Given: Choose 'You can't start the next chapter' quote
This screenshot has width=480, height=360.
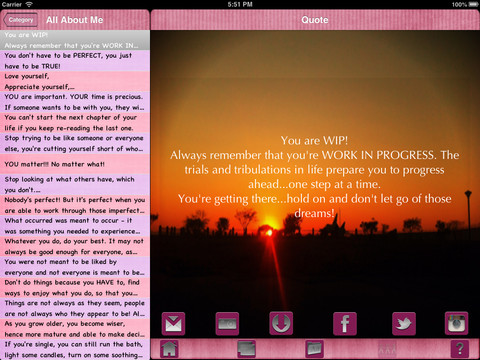Looking at the screenshot, I should (75, 123).
